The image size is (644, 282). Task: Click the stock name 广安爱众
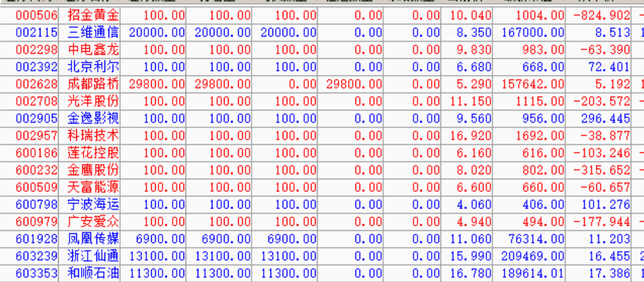[x=93, y=222]
